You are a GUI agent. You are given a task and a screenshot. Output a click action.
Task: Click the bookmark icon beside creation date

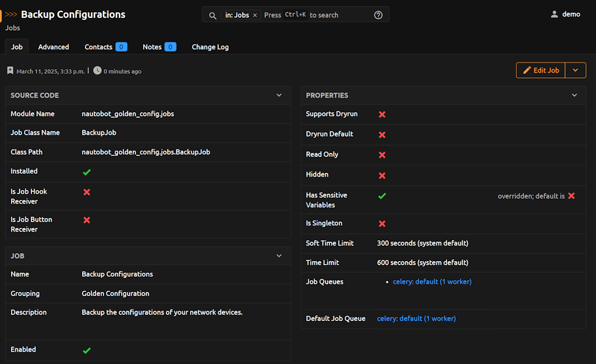[x=10, y=71]
